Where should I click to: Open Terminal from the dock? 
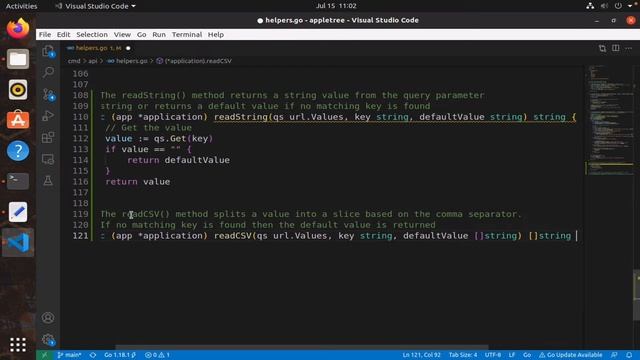coord(18,181)
